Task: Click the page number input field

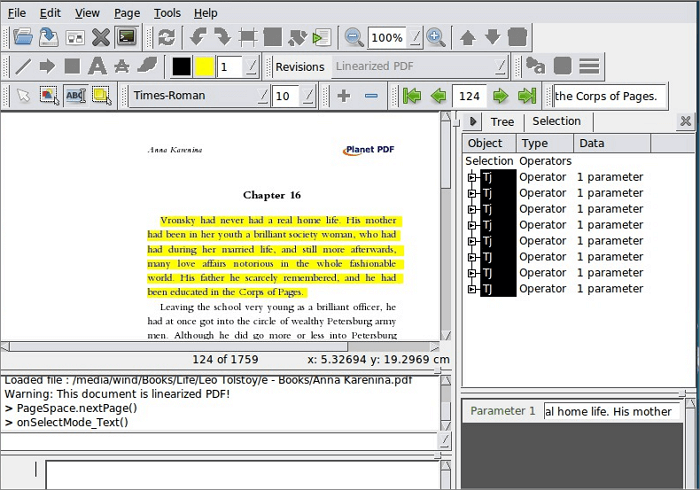Action: (x=469, y=96)
